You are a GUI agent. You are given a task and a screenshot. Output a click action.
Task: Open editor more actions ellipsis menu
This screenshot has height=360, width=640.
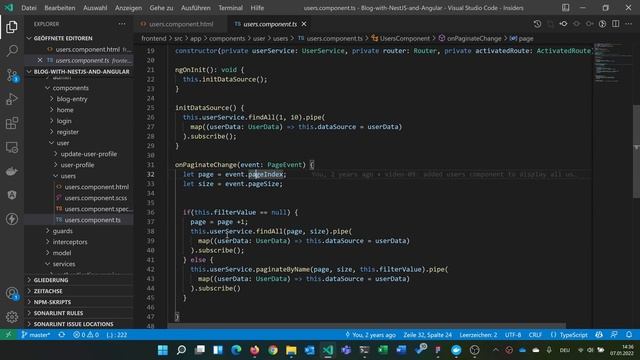pyautogui.click(x=629, y=24)
